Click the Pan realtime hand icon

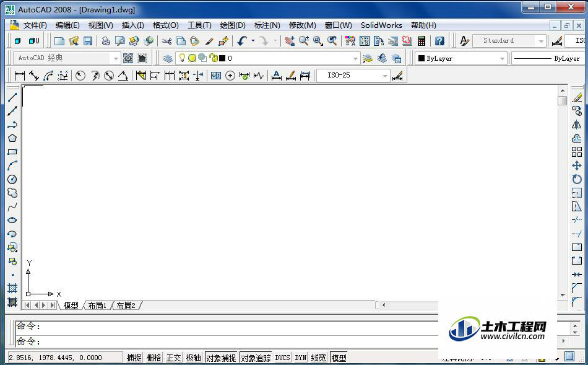290,40
